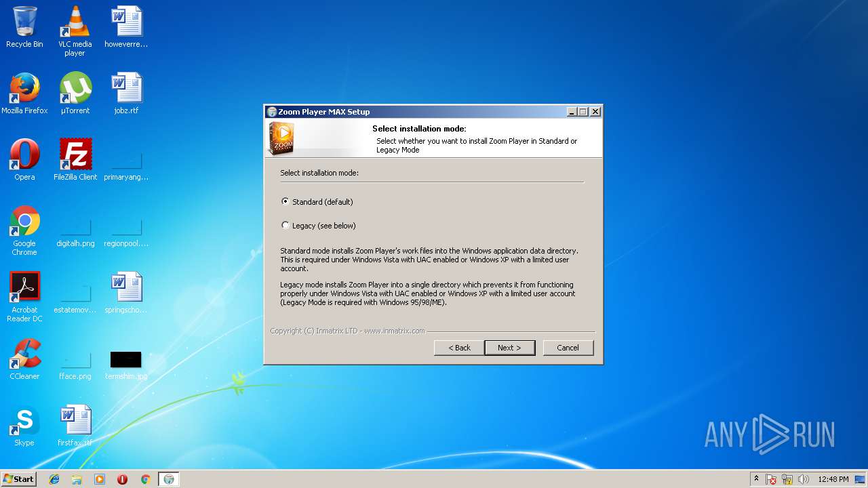Viewport: 868px width, 488px height.
Task: Select the Standard (default) radio option
Action: (x=317, y=202)
